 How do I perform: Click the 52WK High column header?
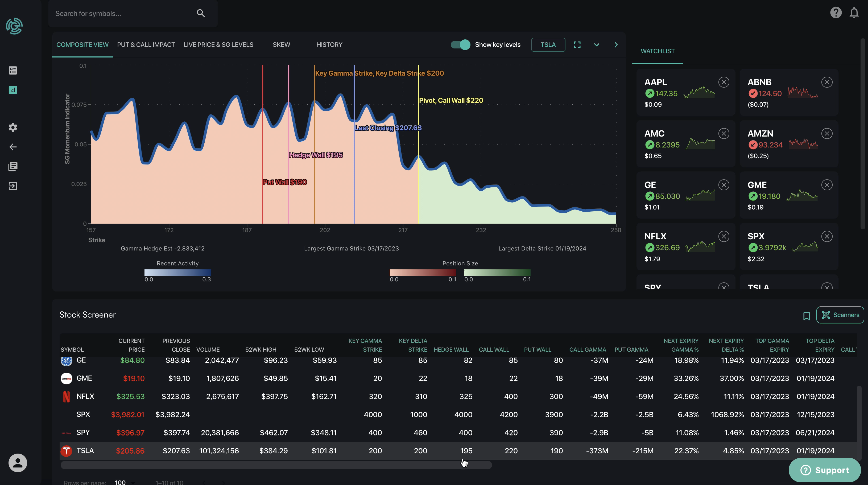[261, 350]
